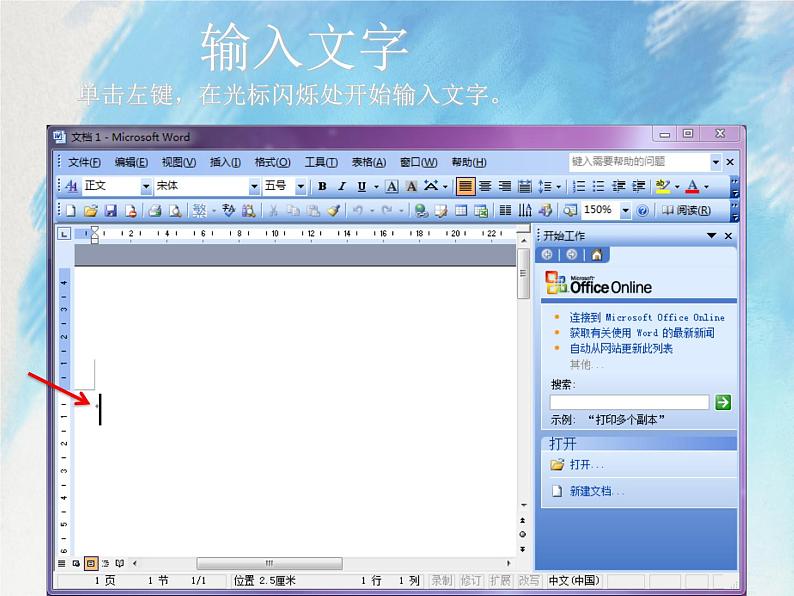Toggle Italic formatting
Viewport: 794px width, 596px height.
tap(342, 186)
